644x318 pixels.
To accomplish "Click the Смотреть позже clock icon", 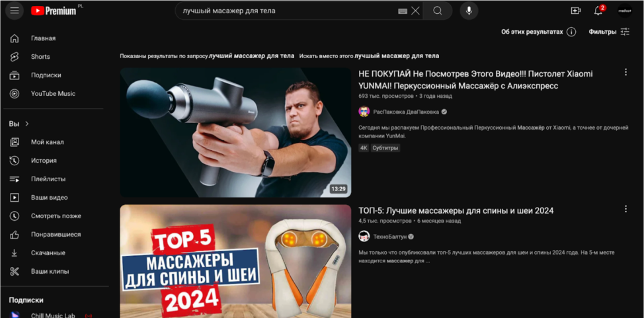I will (15, 216).
